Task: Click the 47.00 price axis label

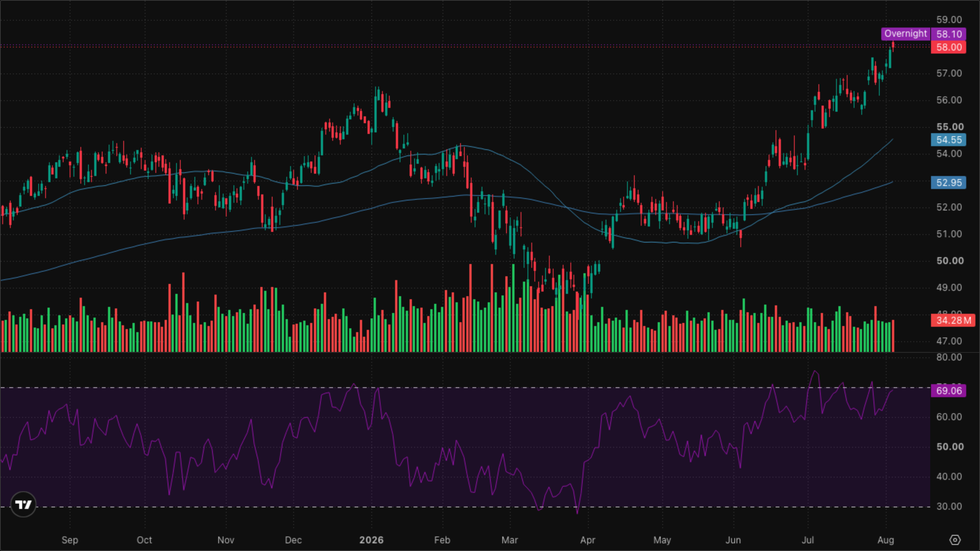Action: click(949, 341)
